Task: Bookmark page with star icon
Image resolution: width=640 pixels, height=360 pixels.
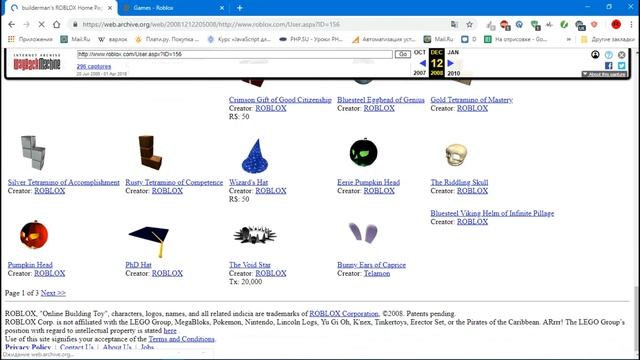Action: point(469,24)
